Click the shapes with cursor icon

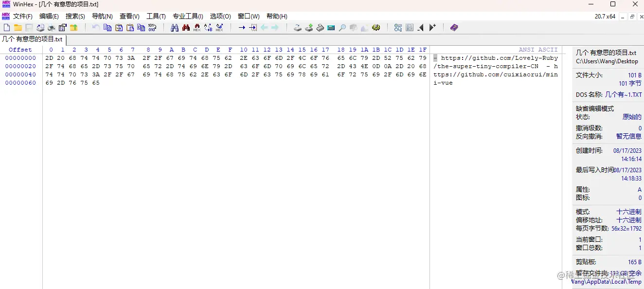(398, 28)
